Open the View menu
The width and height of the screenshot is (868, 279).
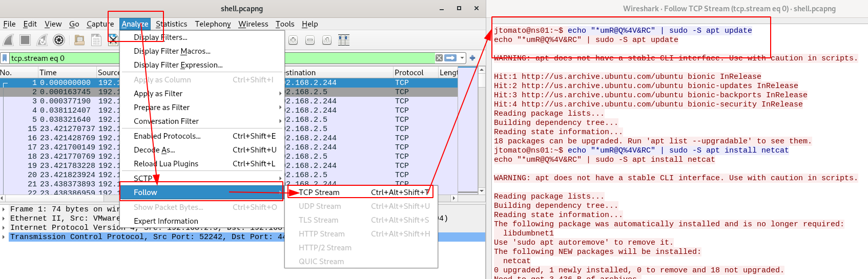click(x=53, y=24)
